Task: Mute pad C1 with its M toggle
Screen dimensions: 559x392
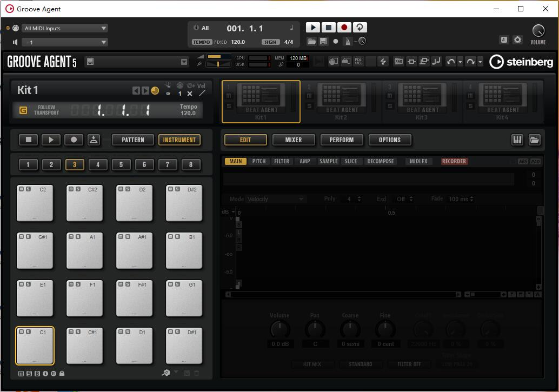Action: [x=21, y=331]
